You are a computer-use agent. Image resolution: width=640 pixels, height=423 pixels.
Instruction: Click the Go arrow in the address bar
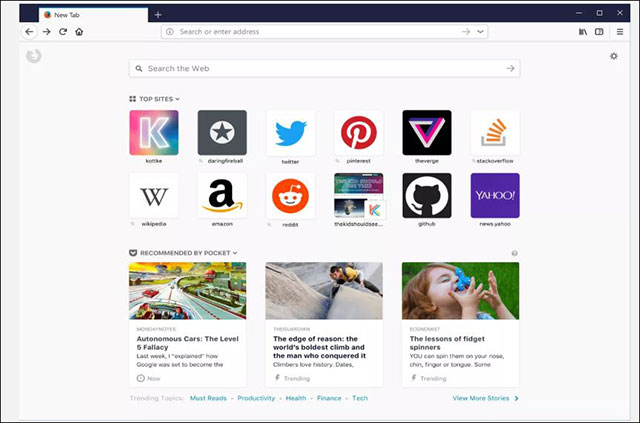[466, 32]
